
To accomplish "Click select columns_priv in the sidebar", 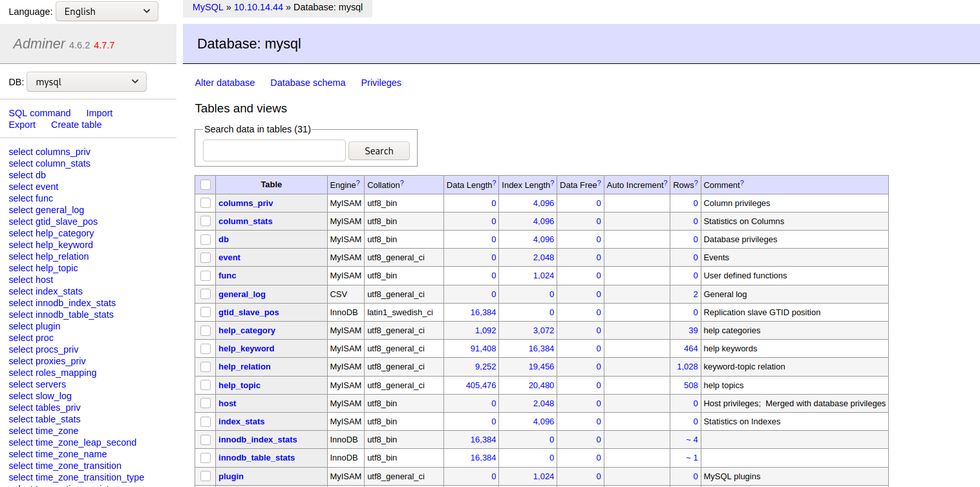I will [50, 152].
